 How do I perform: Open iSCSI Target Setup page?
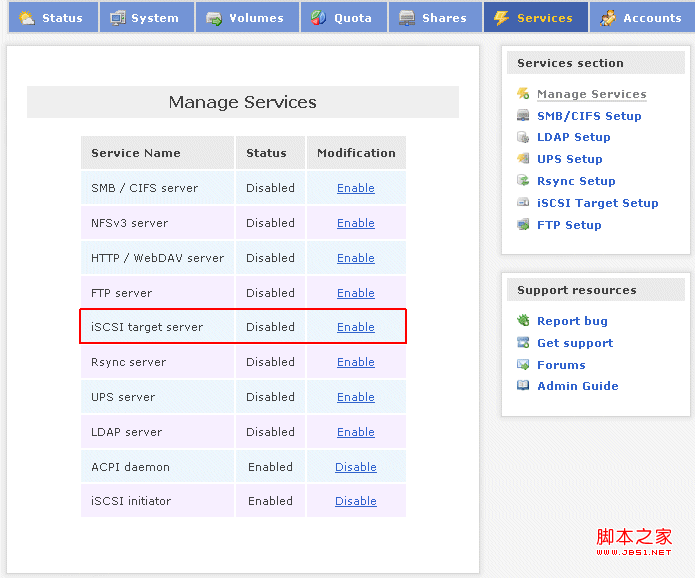(598, 203)
